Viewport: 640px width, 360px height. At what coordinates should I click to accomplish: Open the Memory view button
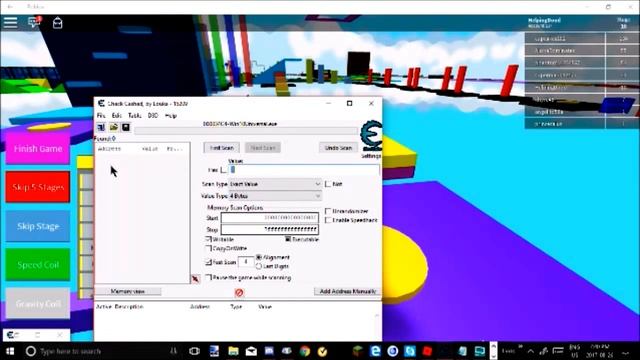[128, 291]
